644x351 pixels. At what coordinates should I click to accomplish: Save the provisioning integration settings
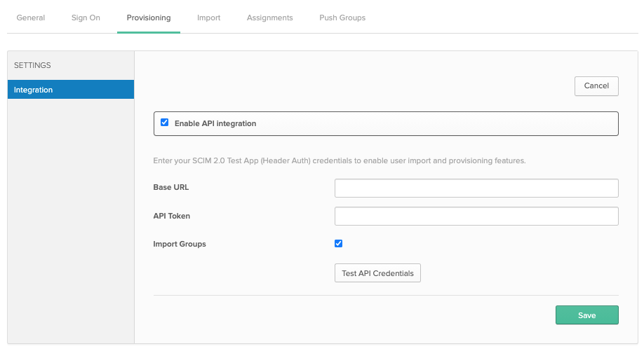(x=586, y=315)
